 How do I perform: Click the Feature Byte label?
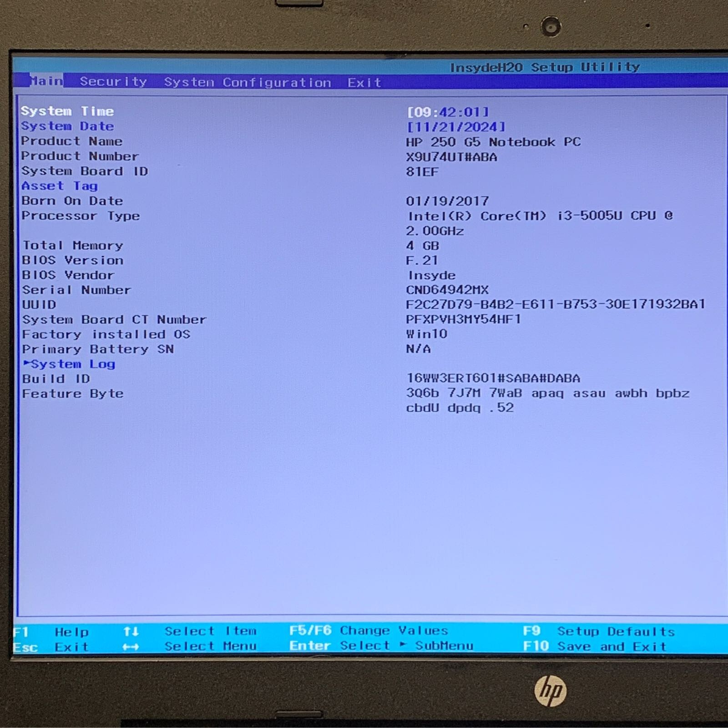73,394
